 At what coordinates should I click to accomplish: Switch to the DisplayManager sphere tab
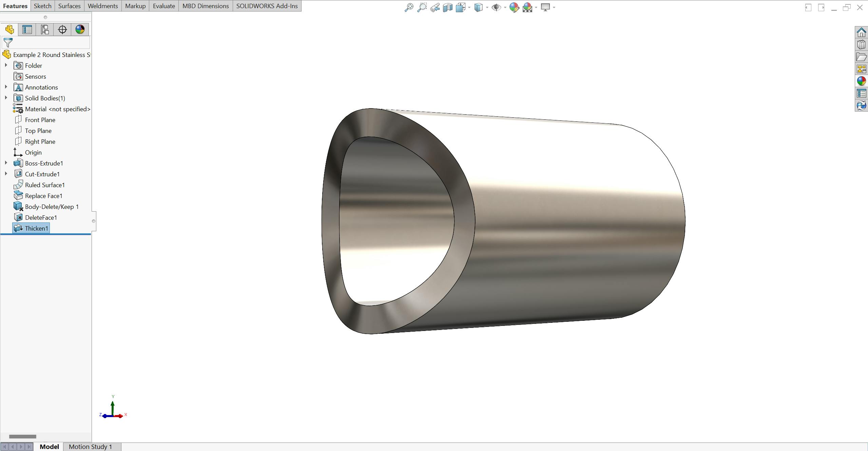click(80, 29)
